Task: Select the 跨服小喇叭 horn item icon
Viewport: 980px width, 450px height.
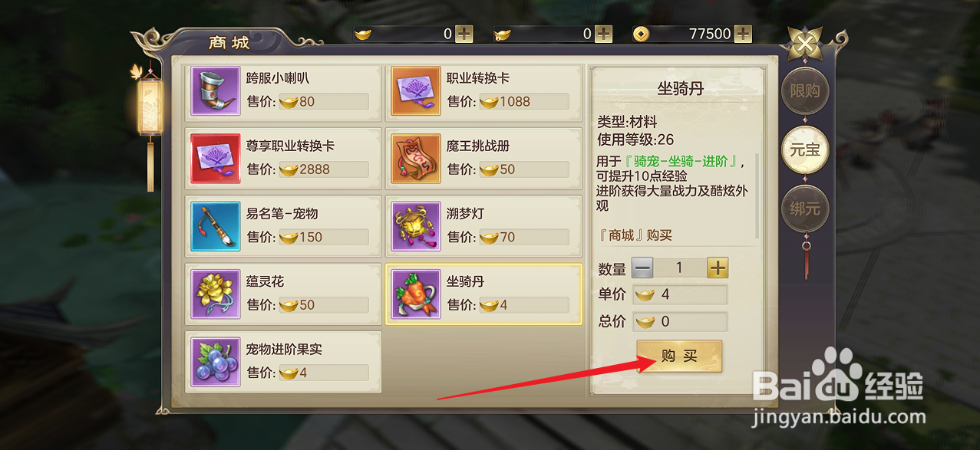Action: [x=214, y=91]
